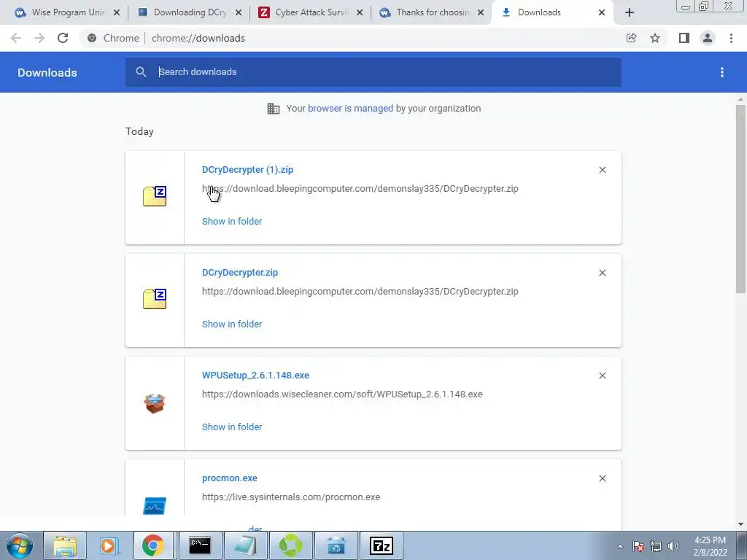Open the side panel icon

(684, 38)
